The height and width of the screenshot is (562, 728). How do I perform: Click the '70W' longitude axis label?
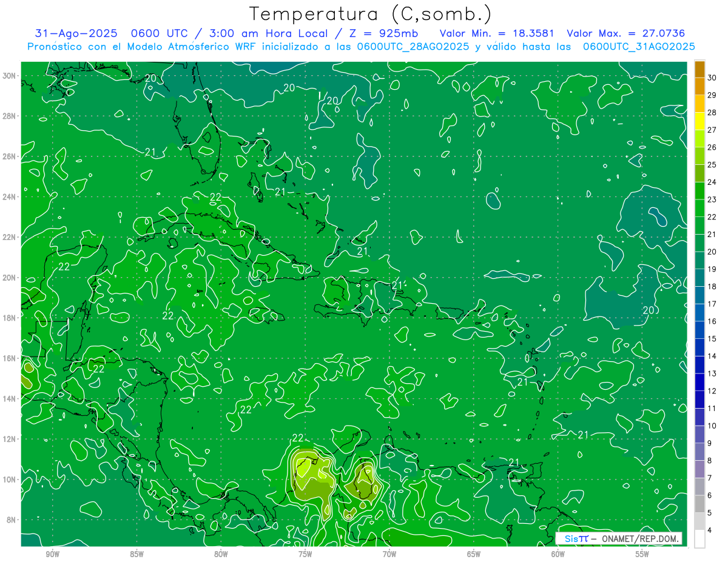click(389, 554)
